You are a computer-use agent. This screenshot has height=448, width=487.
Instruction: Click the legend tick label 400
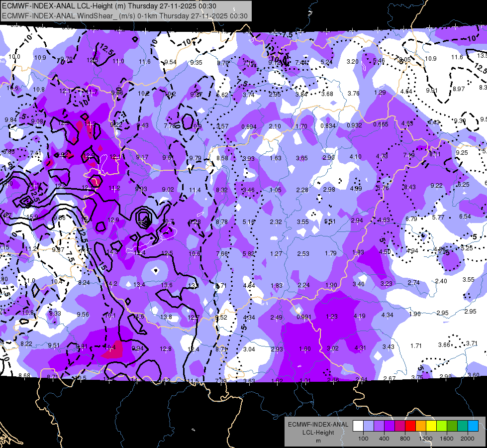tap(384, 439)
